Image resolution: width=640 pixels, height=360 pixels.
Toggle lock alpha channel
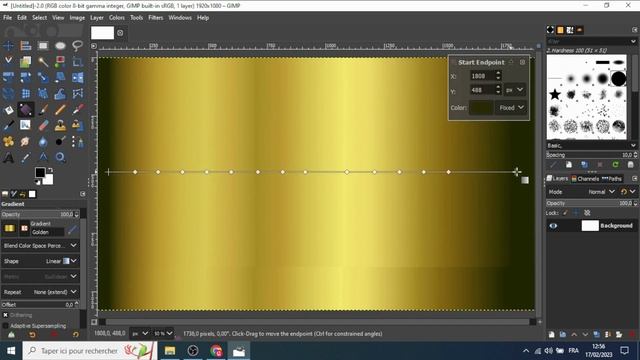pos(587,213)
